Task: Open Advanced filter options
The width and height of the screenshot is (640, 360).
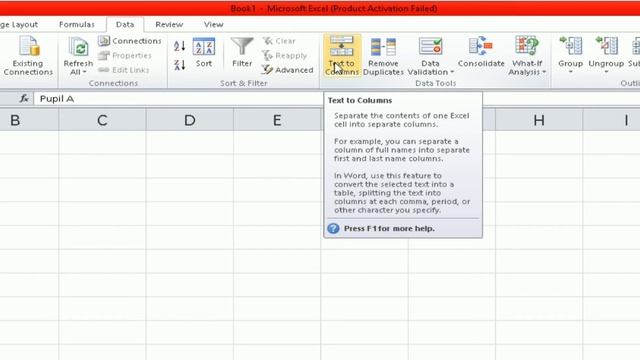Action: click(x=288, y=70)
